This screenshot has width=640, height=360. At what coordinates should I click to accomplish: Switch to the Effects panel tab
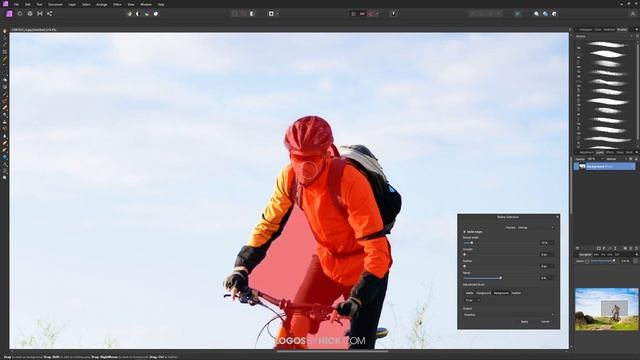pos(610,153)
